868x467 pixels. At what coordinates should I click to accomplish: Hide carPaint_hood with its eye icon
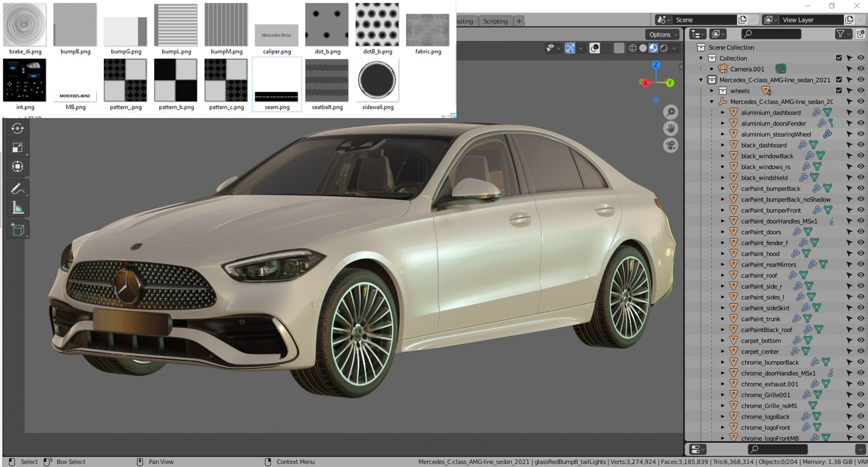(x=861, y=253)
